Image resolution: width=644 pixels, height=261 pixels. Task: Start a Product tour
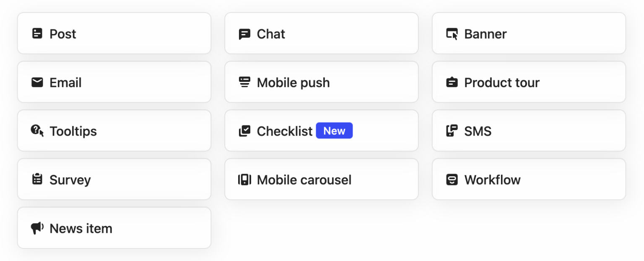coord(528,82)
